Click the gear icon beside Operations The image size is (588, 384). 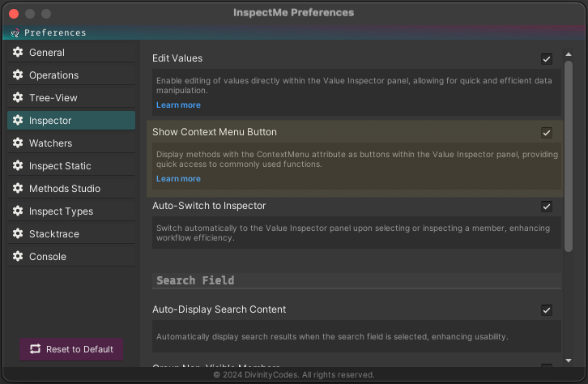18,75
